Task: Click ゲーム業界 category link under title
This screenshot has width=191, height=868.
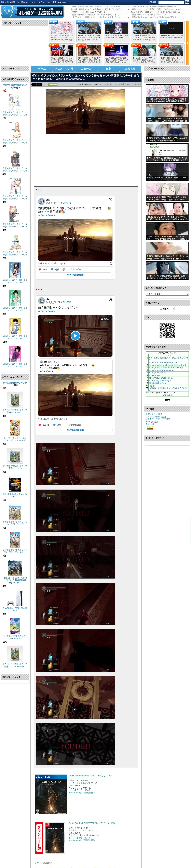Action: (x=120, y=85)
